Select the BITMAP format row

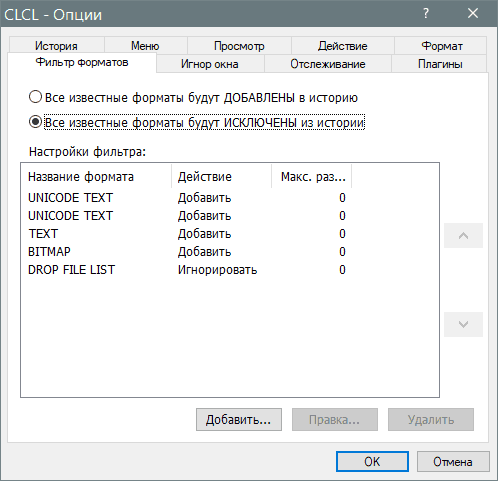tap(187, 252)
